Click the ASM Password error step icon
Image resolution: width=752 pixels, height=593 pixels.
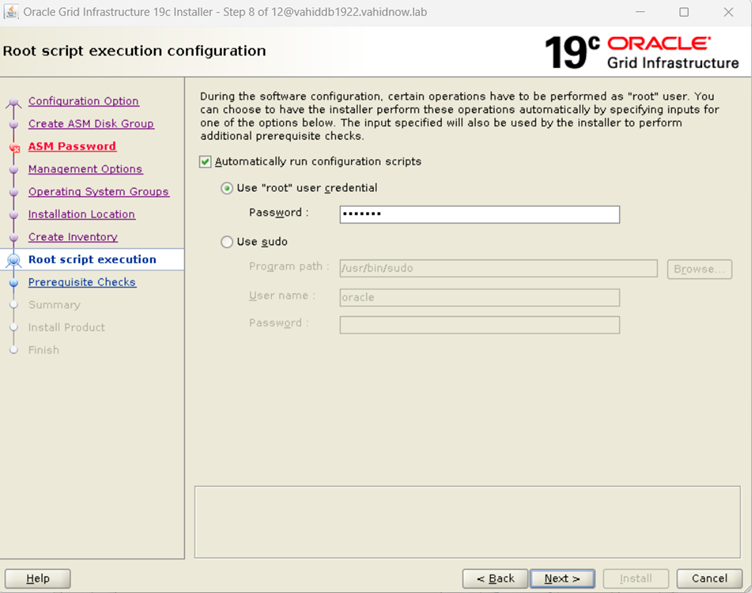tap(14, 147)
